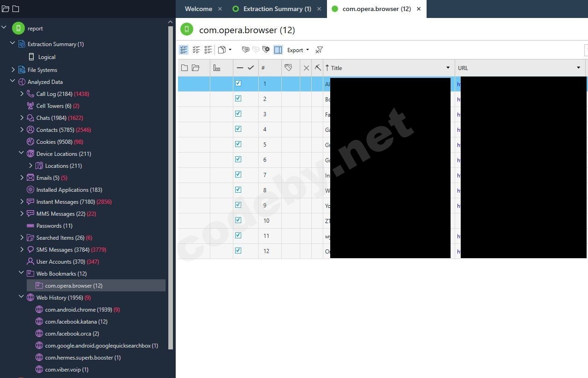This screenshot has height=378, width=588.
Task: Click the checkmark header icon
Action: [251, 68]
